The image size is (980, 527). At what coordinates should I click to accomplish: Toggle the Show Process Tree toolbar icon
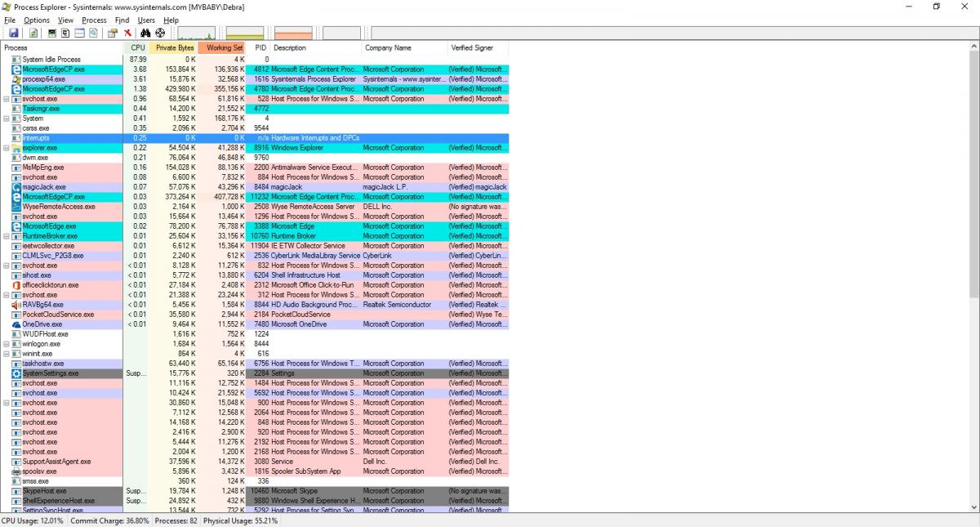pyautogui.click(x=65, y=33)
